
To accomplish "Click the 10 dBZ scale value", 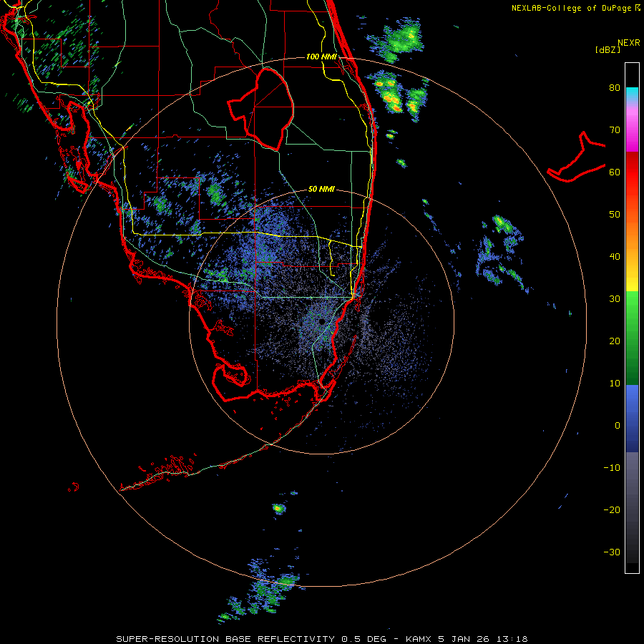I will (x=614, y=384).
